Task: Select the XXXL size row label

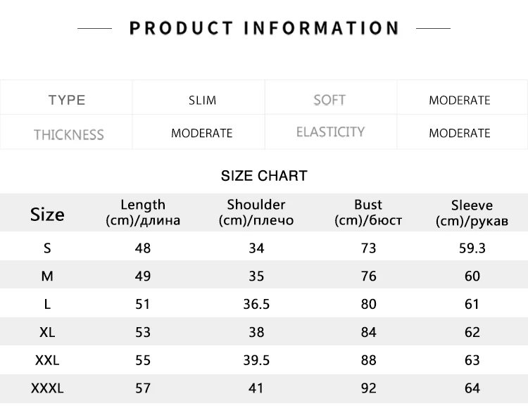Action: tap(47, 388)
